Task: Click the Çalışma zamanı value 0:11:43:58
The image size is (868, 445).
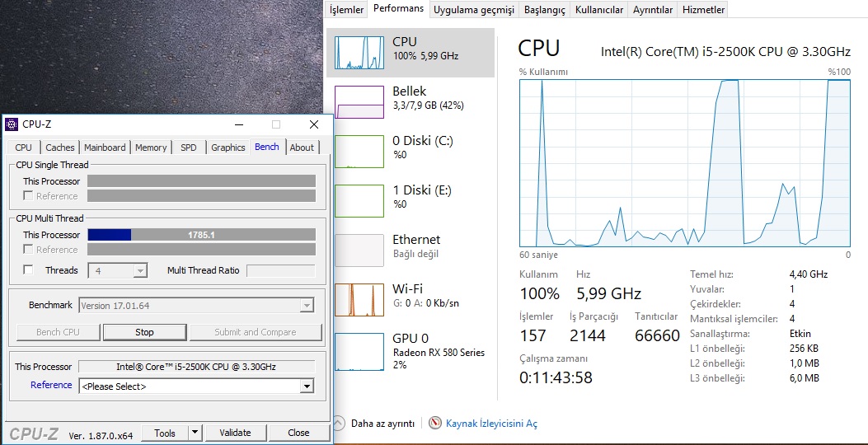Action: (556, 378)
